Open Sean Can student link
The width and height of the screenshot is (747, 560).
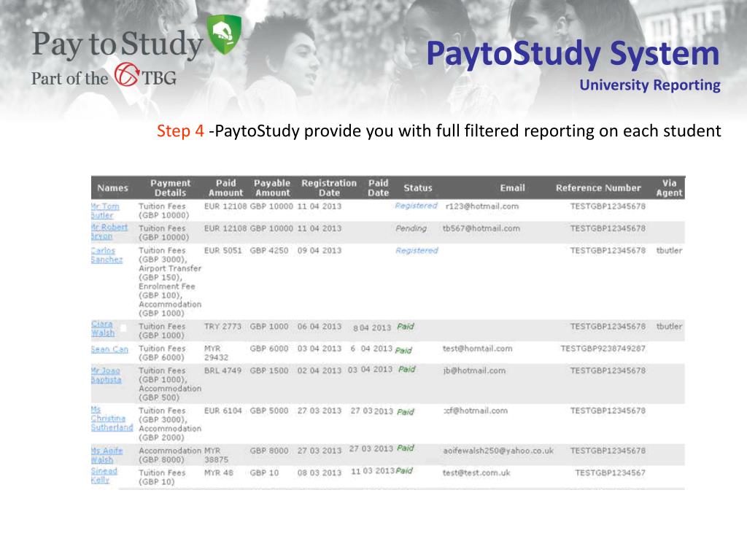click(109, 349)
